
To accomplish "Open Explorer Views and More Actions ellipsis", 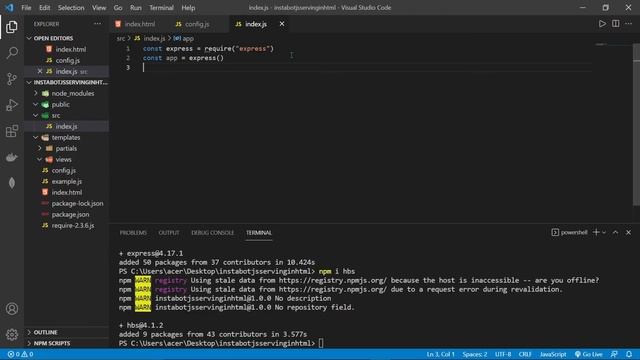I will pos(97,24).
